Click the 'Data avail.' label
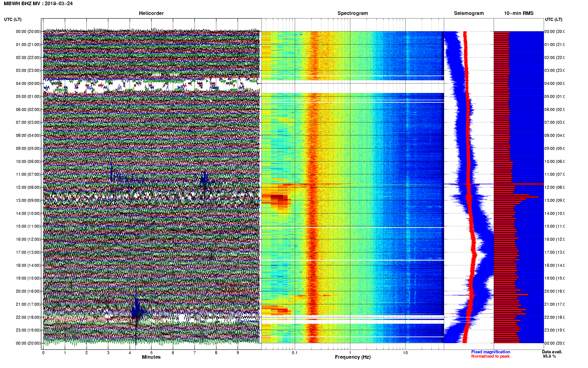The width and height of the screenshot is (588, 368). (552, 352)
